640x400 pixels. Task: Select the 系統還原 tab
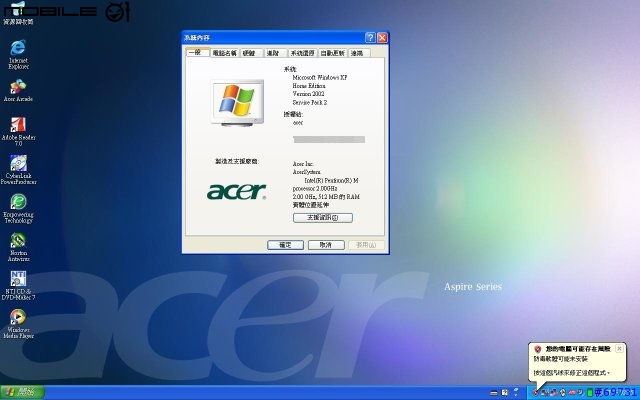(x=302, y=53)
